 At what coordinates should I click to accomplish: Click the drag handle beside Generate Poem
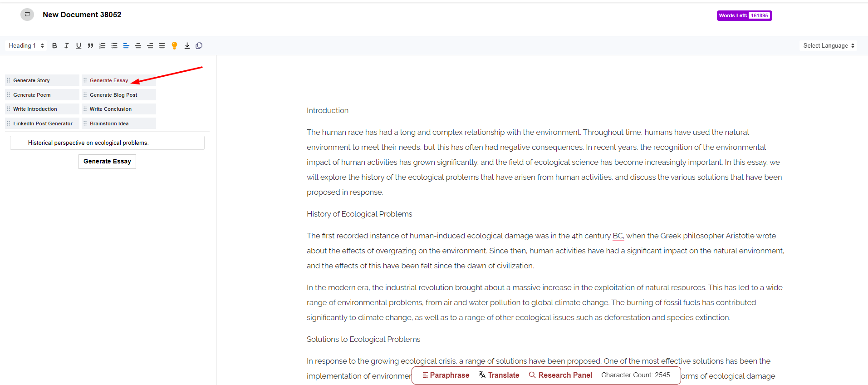(x=9, y=95)
